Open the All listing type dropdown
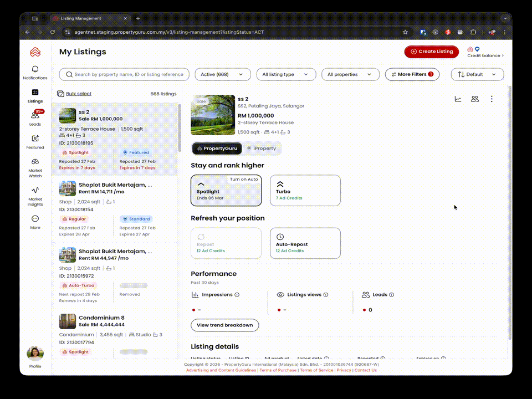Viewport: 532px width, 399px height. (286, 74)
